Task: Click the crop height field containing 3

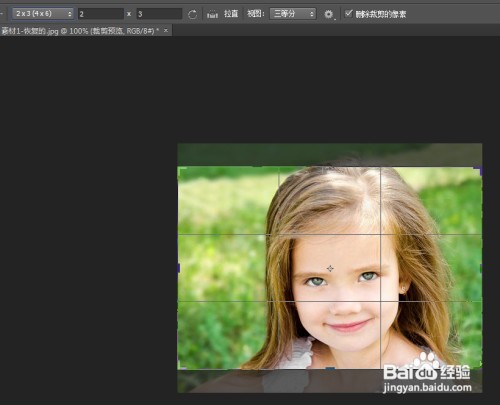Action: [159, 14]
